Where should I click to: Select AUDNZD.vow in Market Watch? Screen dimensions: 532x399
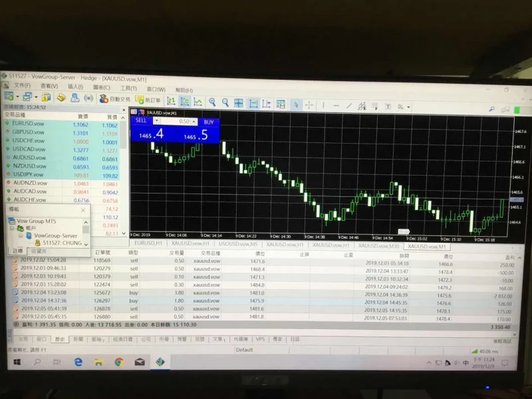click(30, 183)
